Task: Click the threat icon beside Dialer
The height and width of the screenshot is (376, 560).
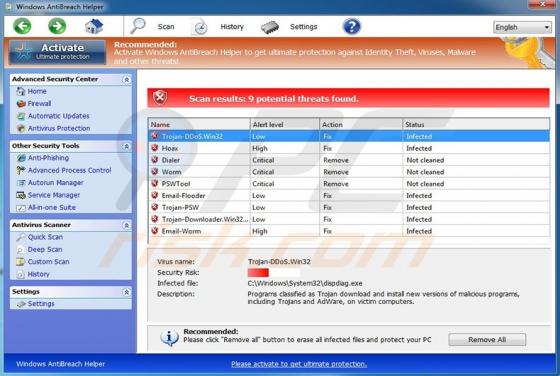Action: (x=155, y=160)
